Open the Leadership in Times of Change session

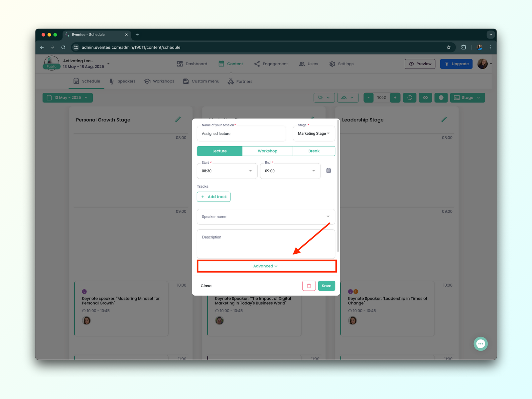pyautogui.click(x=387, y=309)
